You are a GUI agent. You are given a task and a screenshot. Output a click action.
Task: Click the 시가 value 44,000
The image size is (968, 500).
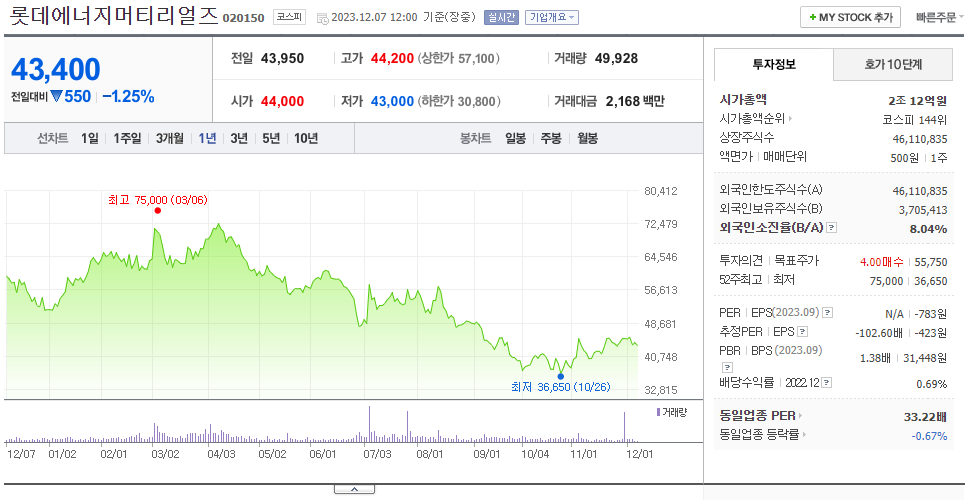(282, 101)
